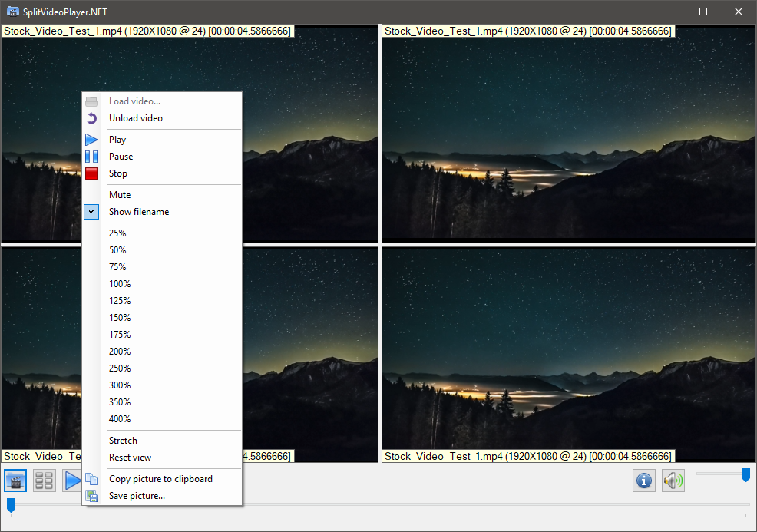Image resolution: width=757 pixels, height=532 pixels.
Task: Click the red Stop square icon in menu
Action: pyautogui.click(x=91, y=173)
